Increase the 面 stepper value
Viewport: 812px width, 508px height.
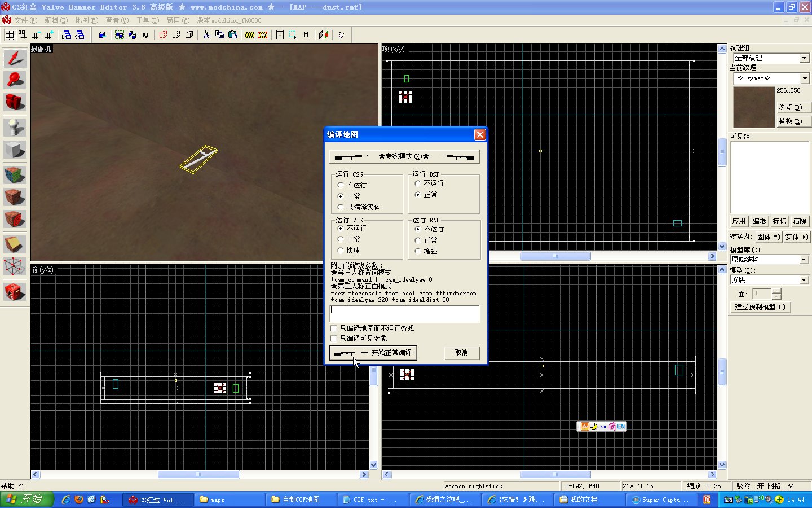click(x=776, y=291)
